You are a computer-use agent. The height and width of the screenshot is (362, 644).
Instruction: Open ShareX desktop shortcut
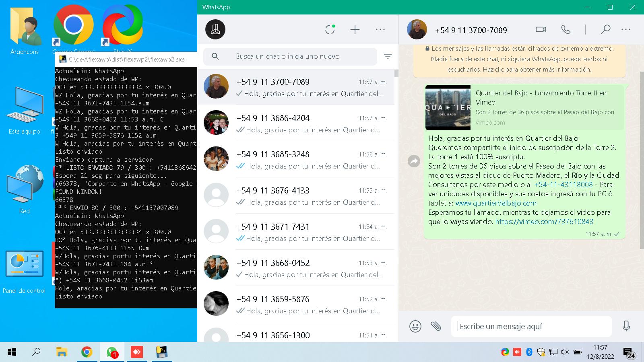pyautogui.click(x=122, y=28)
